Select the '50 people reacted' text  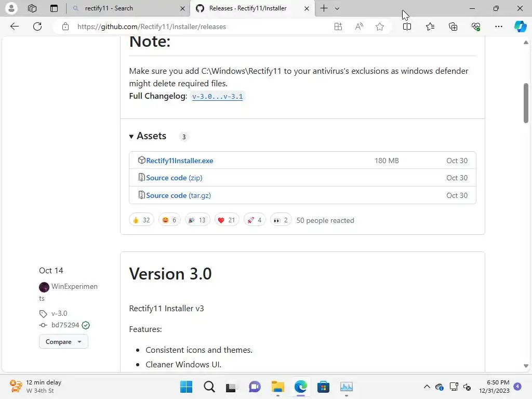325,220
